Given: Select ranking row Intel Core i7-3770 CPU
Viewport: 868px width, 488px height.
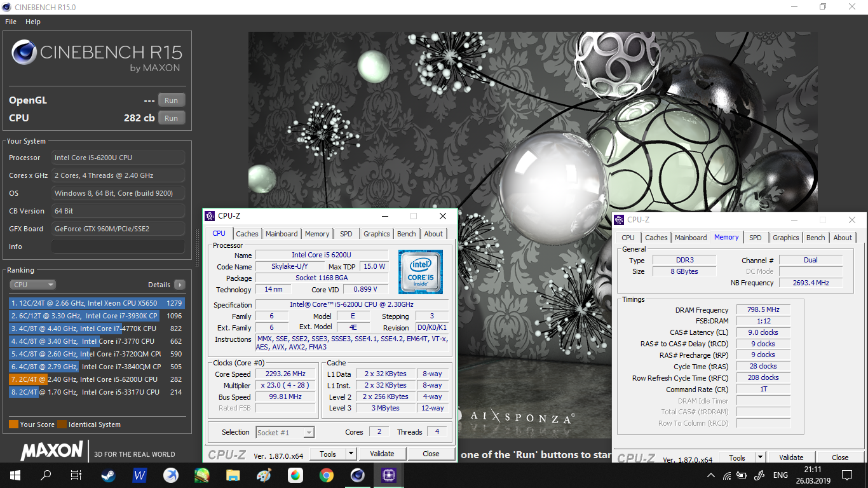Looking at the screenshot, I should coord(97,341).
